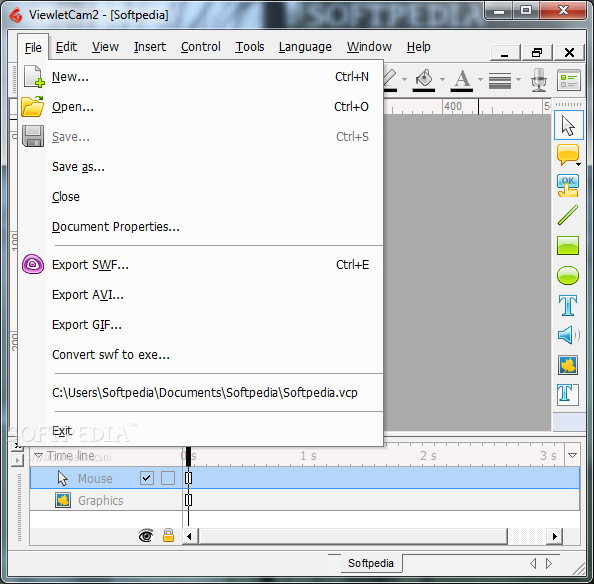
Task: Choose Export SWF... entry
Action: coord(200,264)
